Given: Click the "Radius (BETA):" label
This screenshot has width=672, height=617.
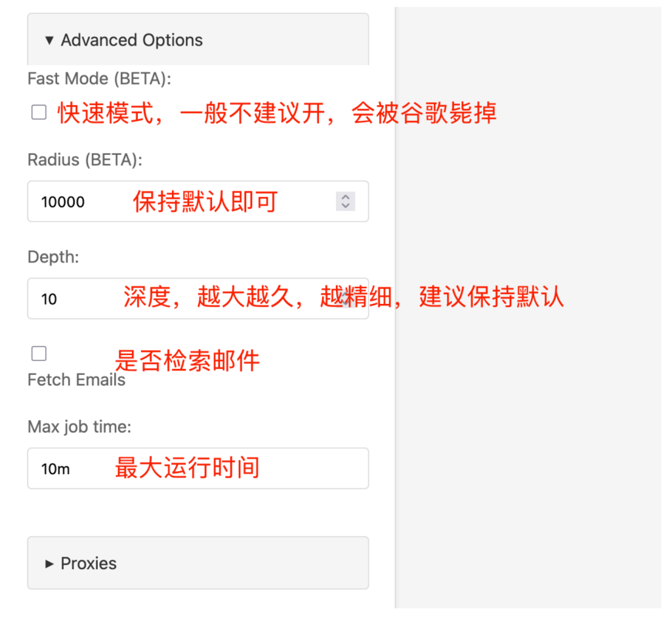Looking at the screenshot, I should pyautogui.click(x=85, y=160).
